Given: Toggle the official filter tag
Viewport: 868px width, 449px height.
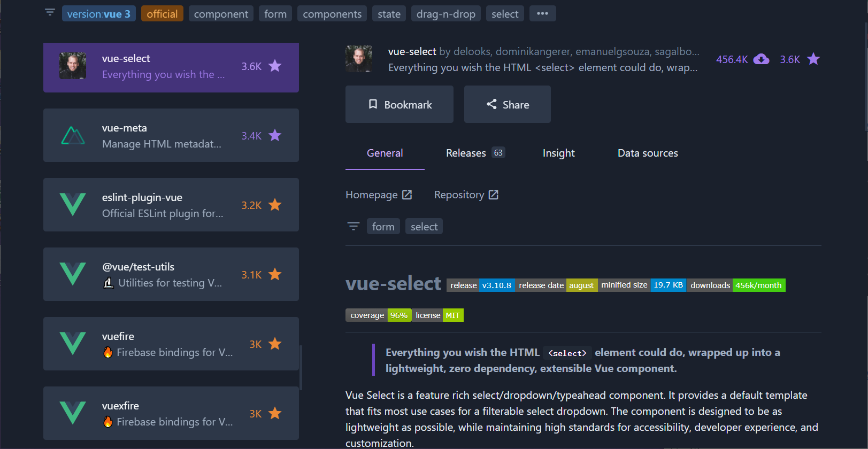Looking at the screenshot, I should pyautogui.click(x=162, y=14).
